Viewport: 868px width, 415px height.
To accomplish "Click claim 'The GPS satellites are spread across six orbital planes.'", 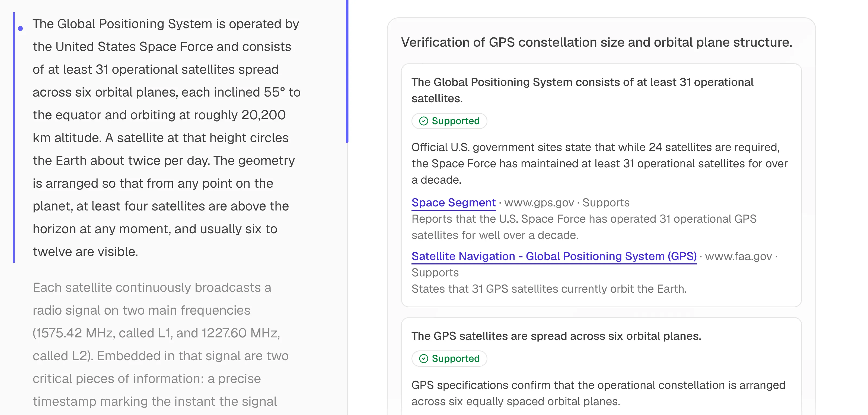I will [x=556, y=336].
